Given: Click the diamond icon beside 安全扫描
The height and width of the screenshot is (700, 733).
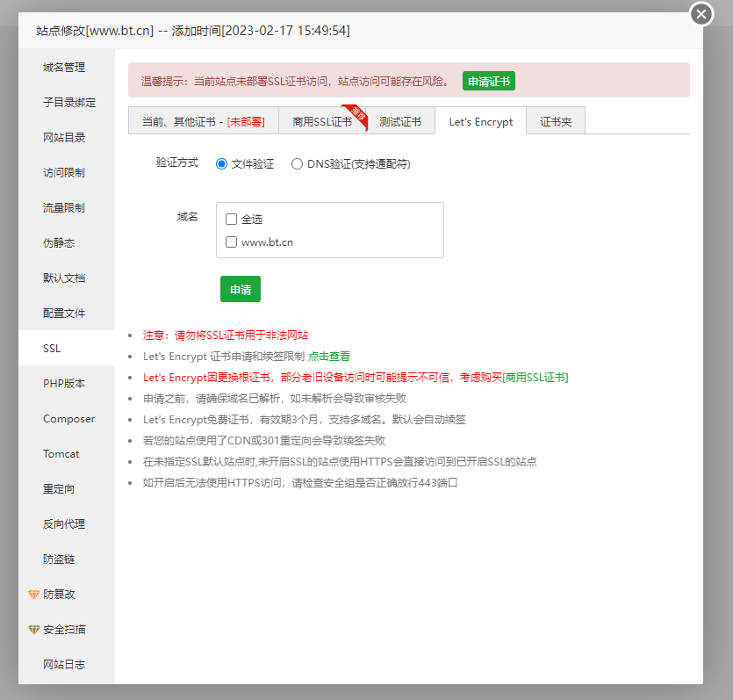Looking at the screenshot, I should (x=34, y=630).
